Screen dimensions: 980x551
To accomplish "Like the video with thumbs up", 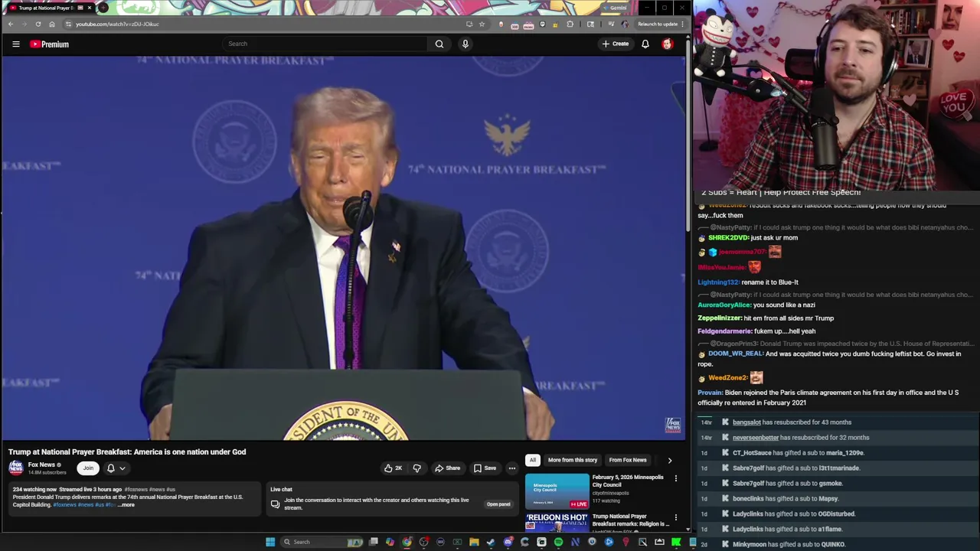I will click(x=393, y=468).
